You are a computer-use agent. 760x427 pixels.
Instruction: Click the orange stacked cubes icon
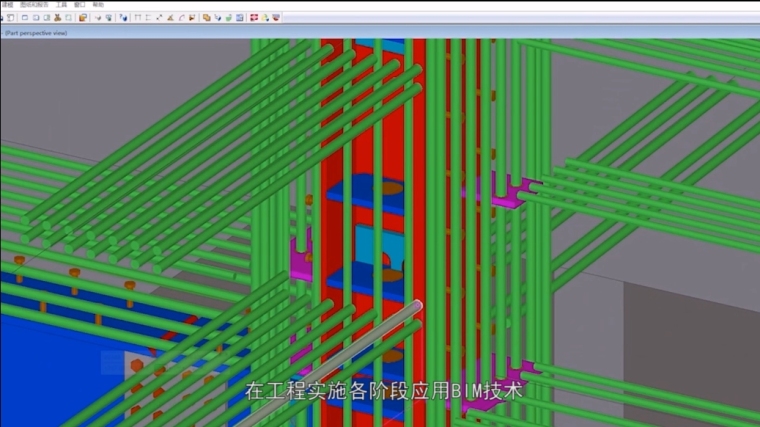[206, 17]
